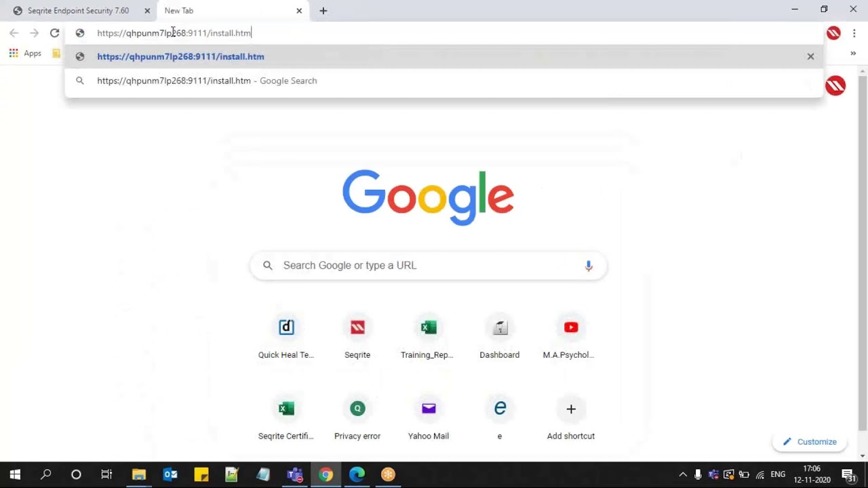Switch to Seqrite Endpoint Security 7.60 tab
This screenshot has width=868, height=488.
[78, 11]
